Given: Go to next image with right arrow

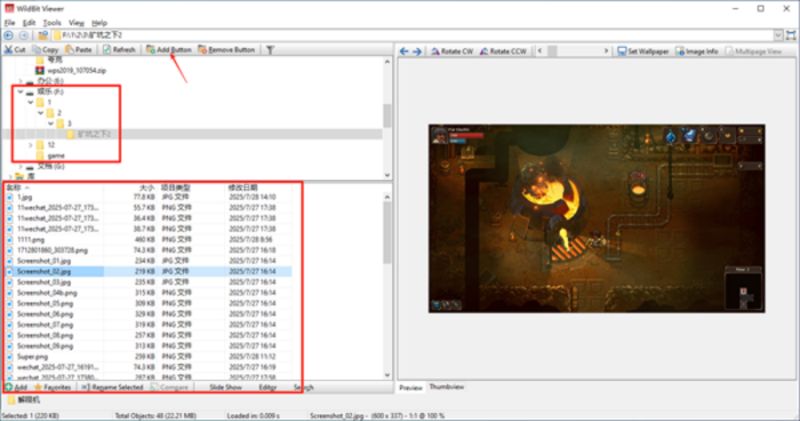Looking at the screenshot, I should (417, 51).
